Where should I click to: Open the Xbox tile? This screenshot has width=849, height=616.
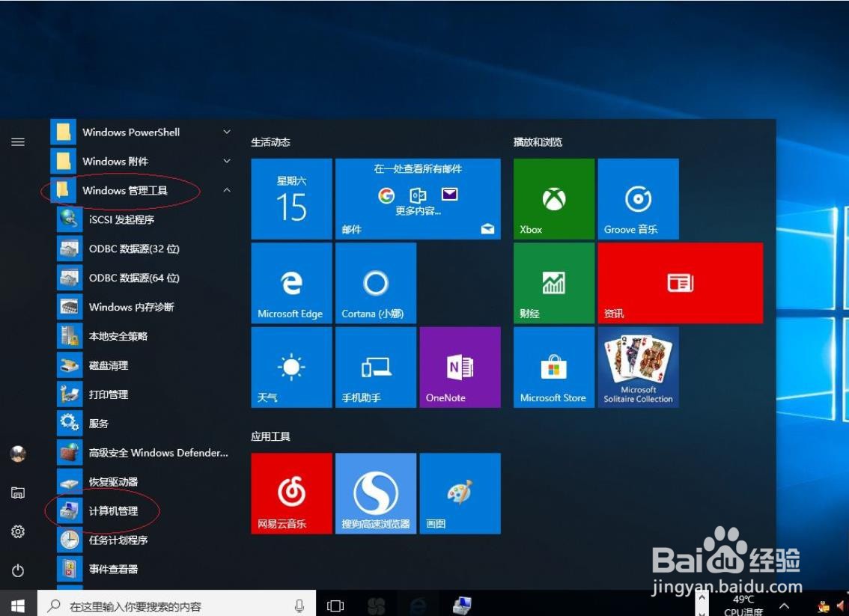553,198
